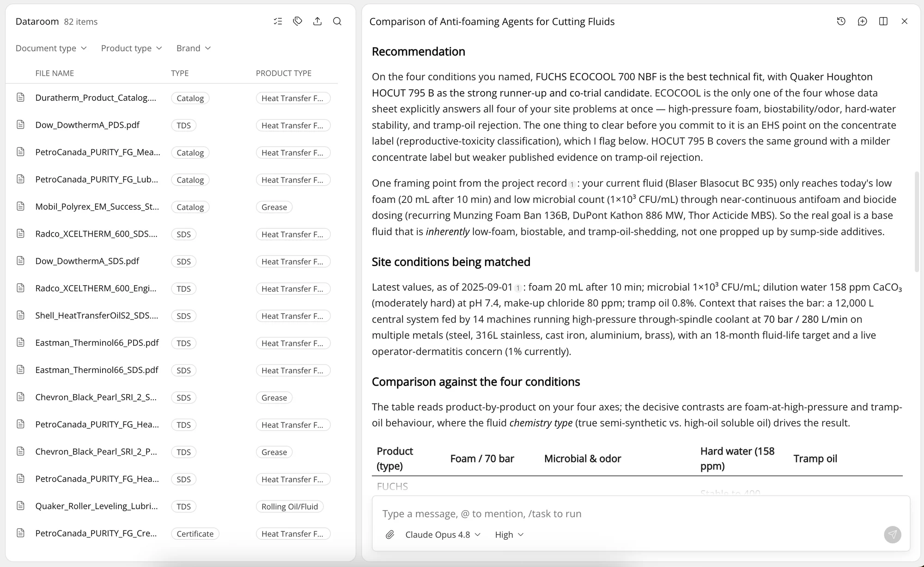
Task: Open PetroCanada_PURITY_FG_Lub... file row
Action: click(x=171, y=179)
